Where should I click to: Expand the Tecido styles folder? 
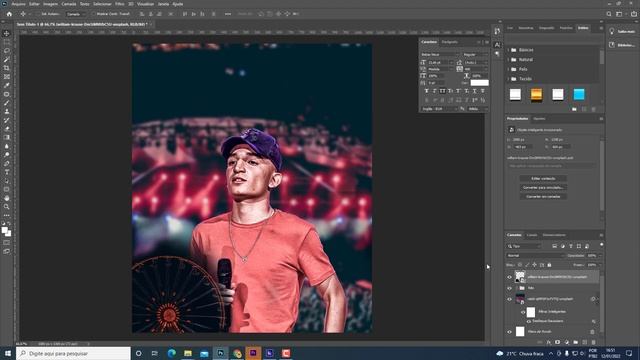click(509, 79)
